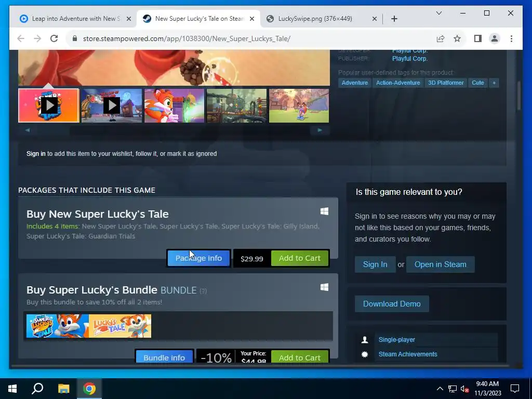Click the $29.99 price label
Viewport: 532px width, 399px height.
252,259
